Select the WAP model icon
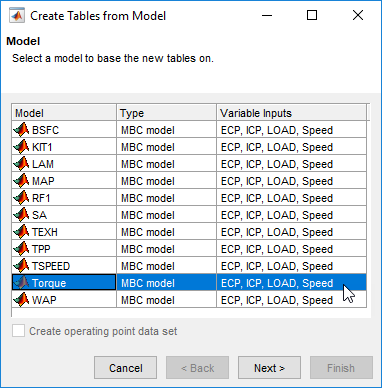382x388 pixels. pyautogui.click(x=21, y=300)
